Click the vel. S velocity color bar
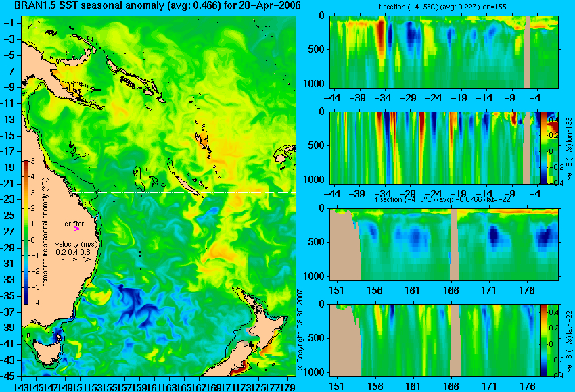The height and width of the screenshot is (392, 575). pos(544,341)
